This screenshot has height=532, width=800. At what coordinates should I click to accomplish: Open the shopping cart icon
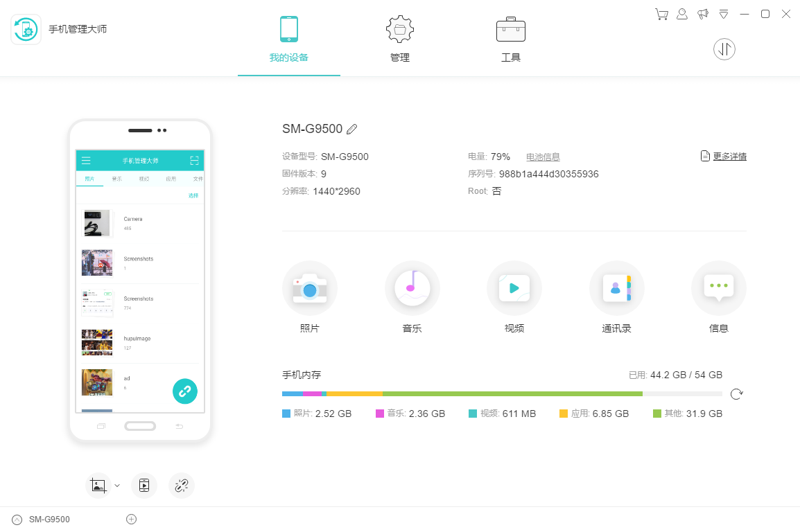[661, 13]
